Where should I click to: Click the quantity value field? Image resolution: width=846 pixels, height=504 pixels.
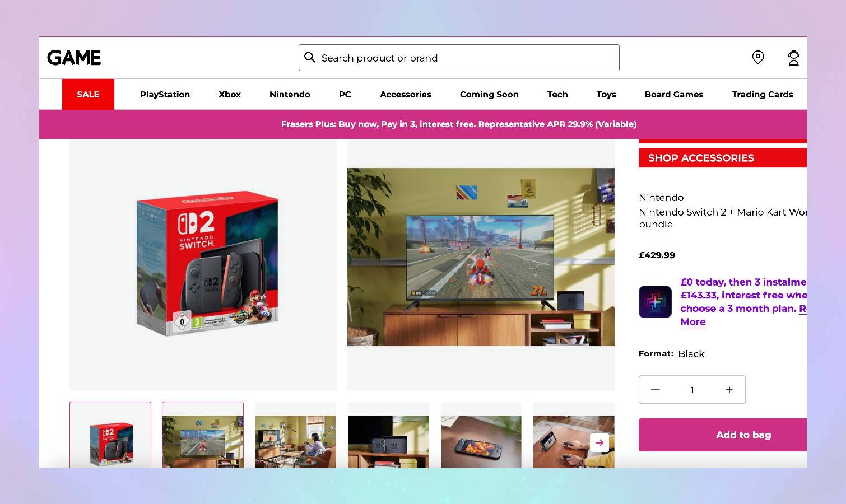pyautogui.click(x=692, y=390)
